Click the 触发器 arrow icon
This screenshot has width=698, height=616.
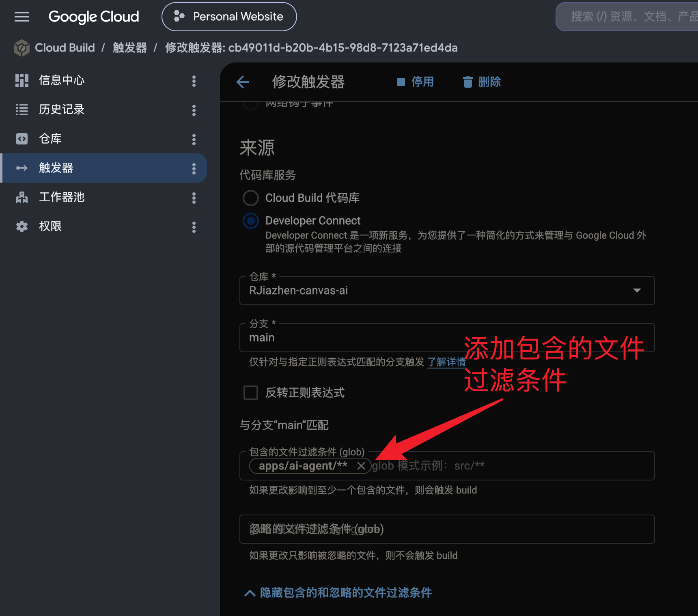click(x=22, y=168)
